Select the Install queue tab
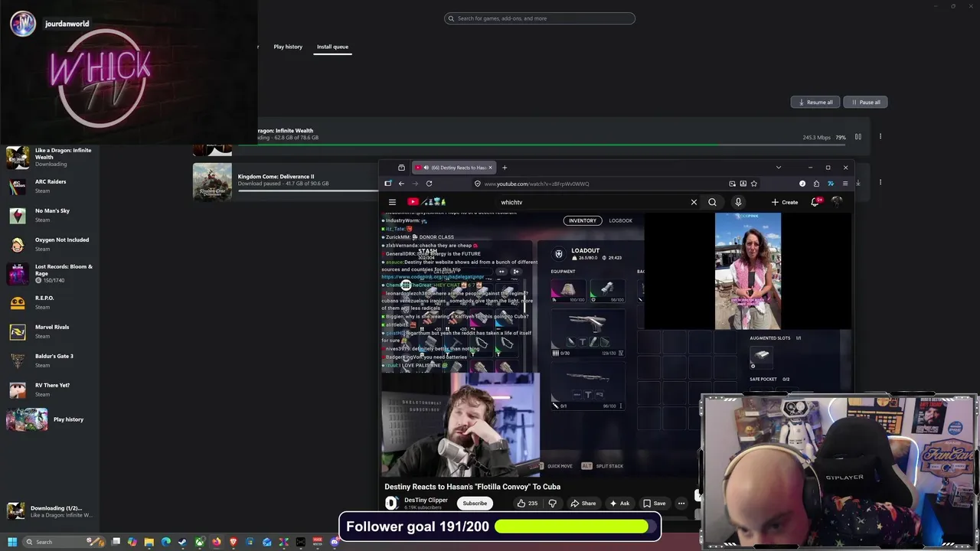The height and width of the screenshot is (551, 980). tap(332, 47)
